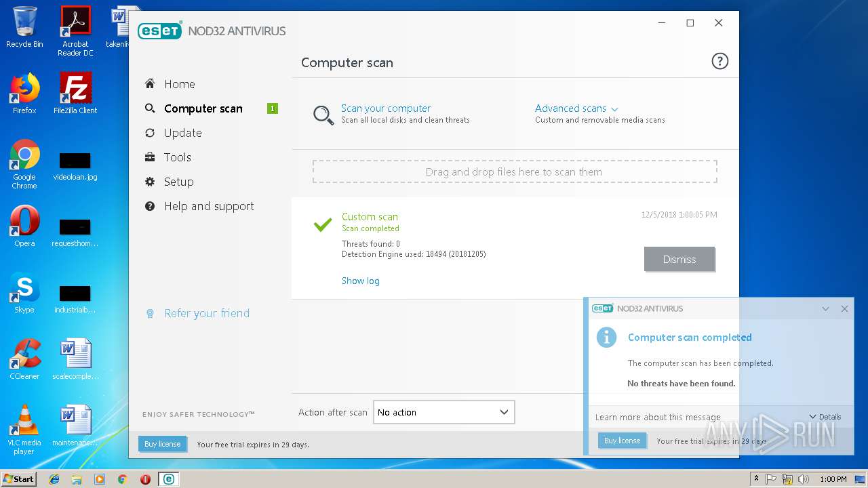The image size is (868, 488).
Task: Open FileZilla Client desktop shortcut
Action: (x=75, y=94)
